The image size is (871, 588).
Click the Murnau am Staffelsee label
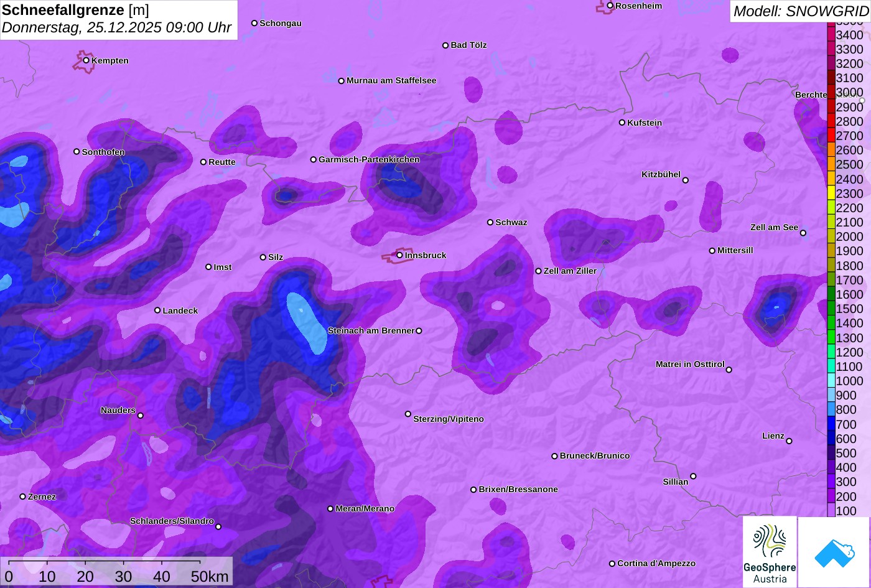[x=391, y=80]
